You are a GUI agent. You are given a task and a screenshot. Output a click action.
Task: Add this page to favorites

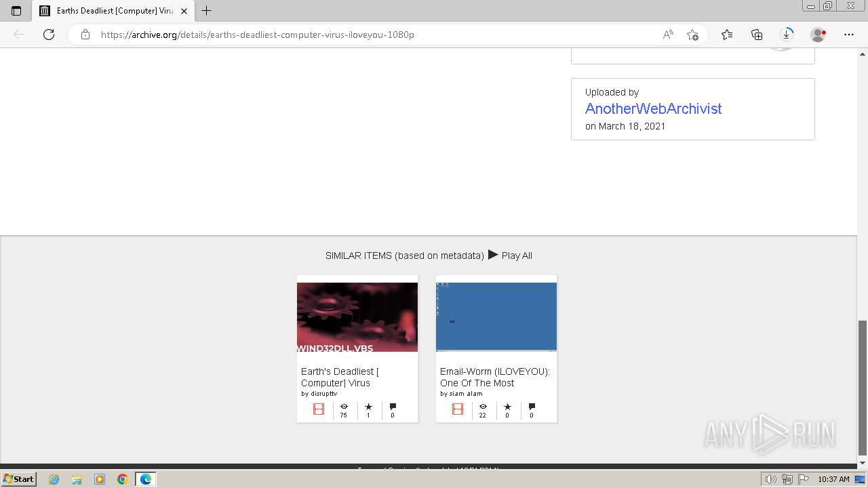[x=692, y=35]
